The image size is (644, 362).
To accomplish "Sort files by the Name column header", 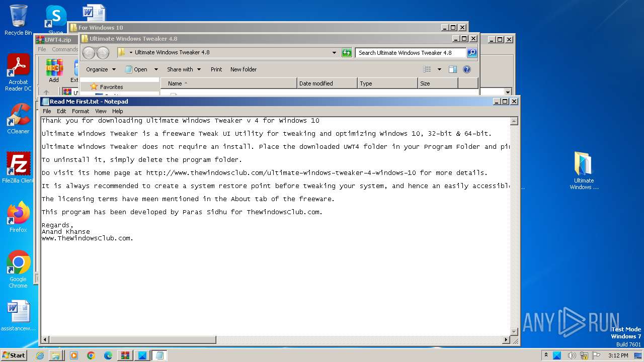I will pyautogui.click(x=229, y=83).
